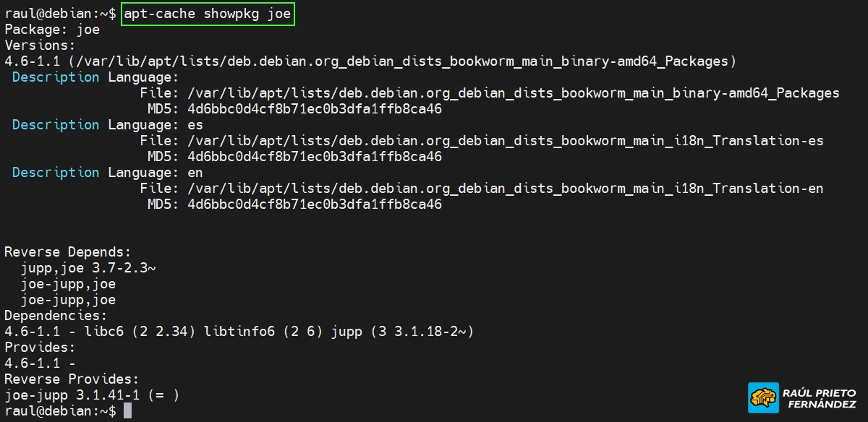Image resolution: width=868 pixels, height=422 pixels.
Task: Click the Raúl Prieto Fernández watermark text
Action: point(817,398)
